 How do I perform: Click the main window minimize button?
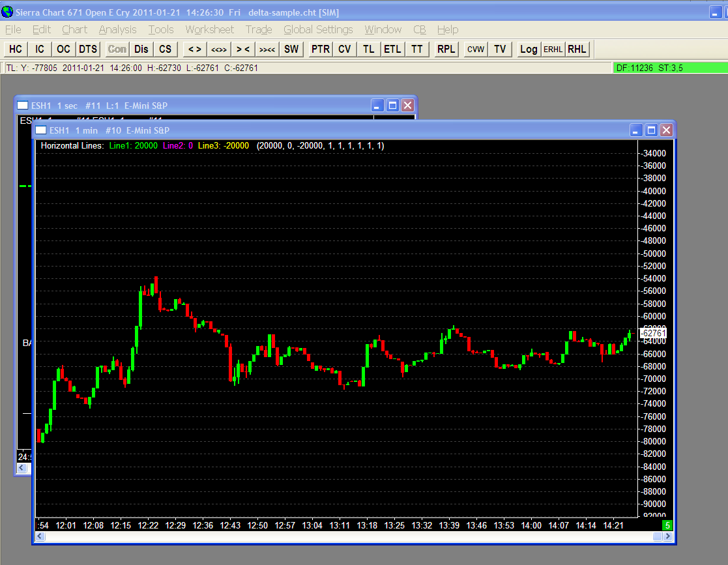pyautogui.click(x=715, y=12)
